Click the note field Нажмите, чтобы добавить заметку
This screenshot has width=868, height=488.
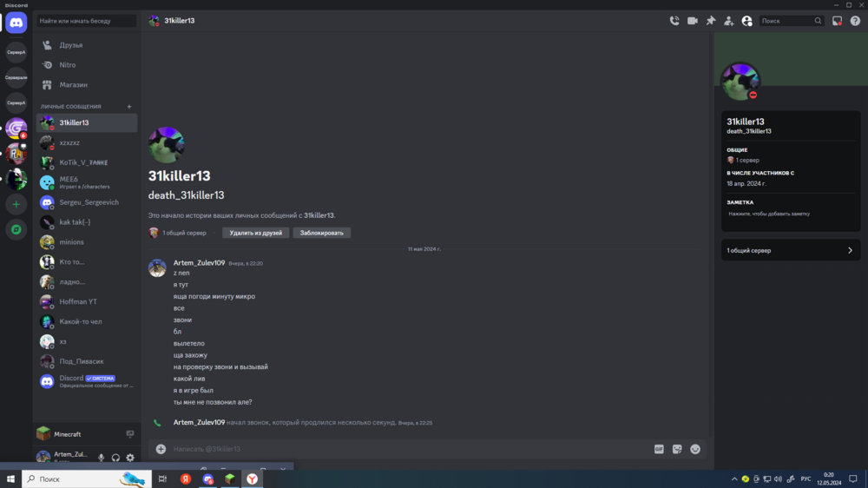[769, 214]
